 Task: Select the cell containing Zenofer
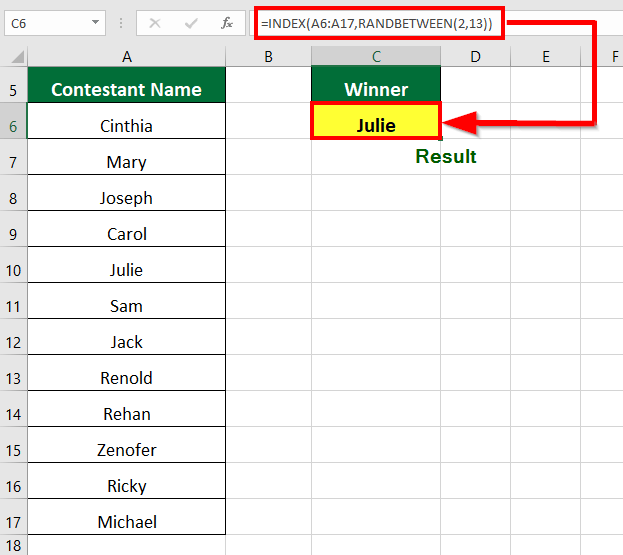[x=126, y=450]
